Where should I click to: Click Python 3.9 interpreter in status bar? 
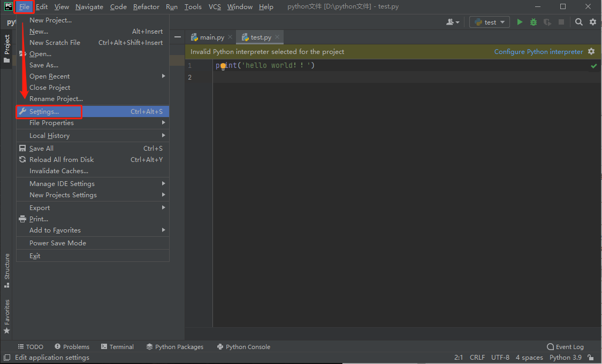pos(565,358)
